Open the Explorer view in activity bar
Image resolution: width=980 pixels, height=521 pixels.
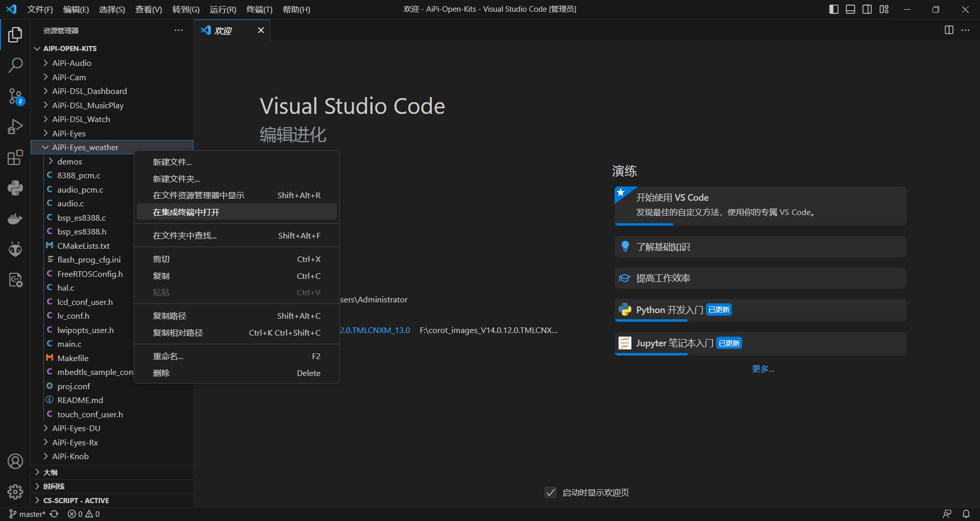(x=15, y=35)
